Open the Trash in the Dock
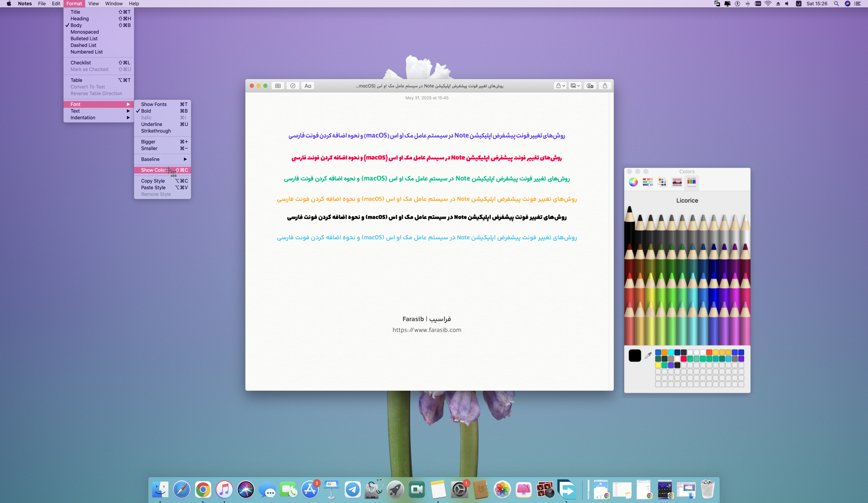The height and width of the screenshot is (503, 868). click(x=708, y=490)
